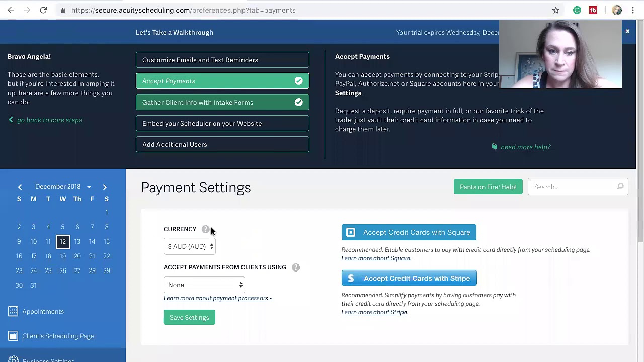644x362 pixels.
Task: Click the search magnifier icon
Action: 620,187
